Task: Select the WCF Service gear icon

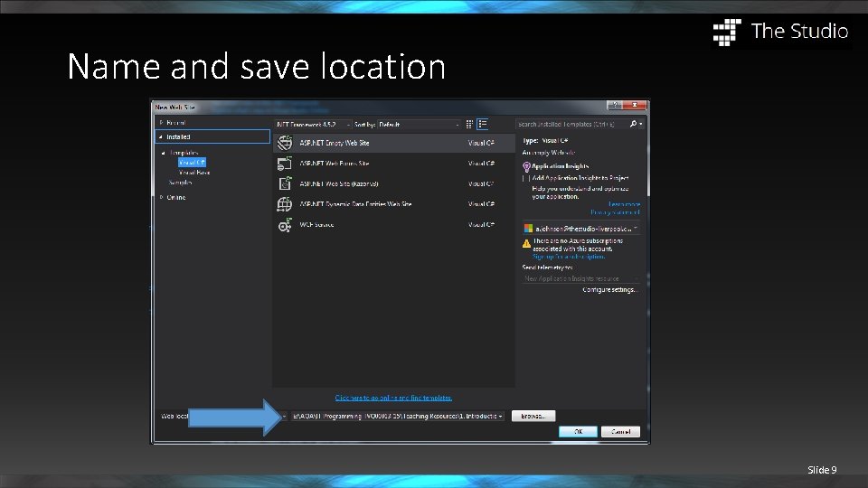Action: click(285, 225)
